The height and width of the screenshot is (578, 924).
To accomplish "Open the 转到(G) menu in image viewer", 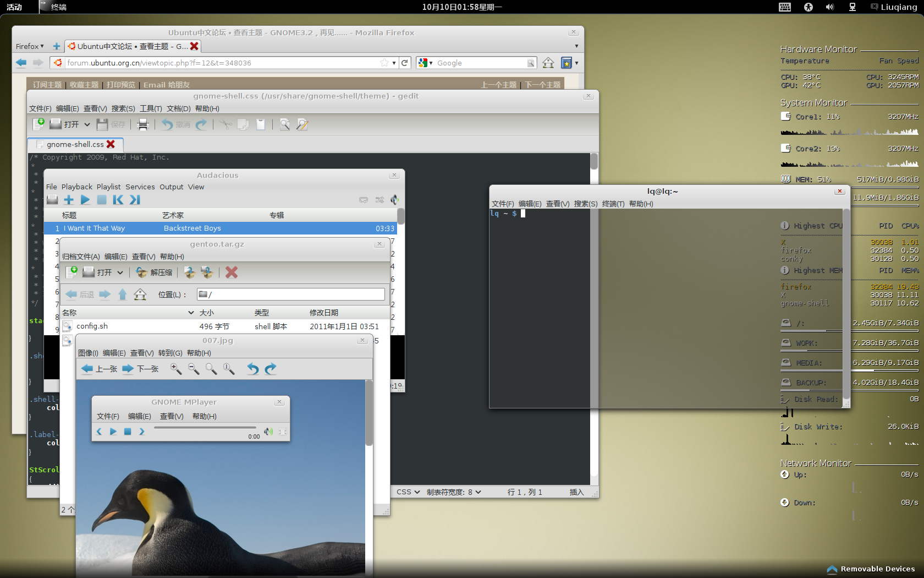I will tap(170, 353).
